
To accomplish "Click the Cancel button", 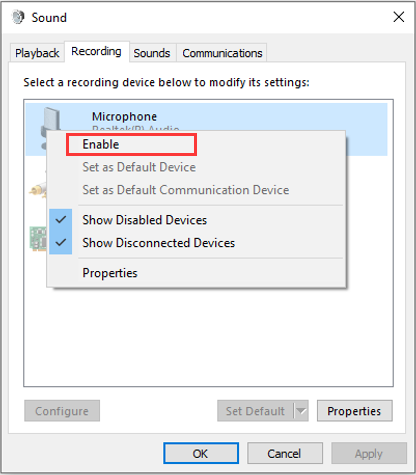I will coord(285,453).
